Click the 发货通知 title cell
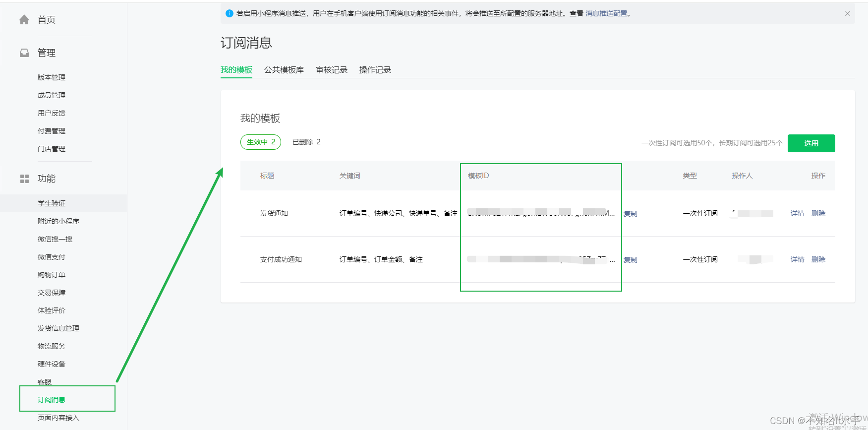868x430 pixels. [x=274, y=213]
